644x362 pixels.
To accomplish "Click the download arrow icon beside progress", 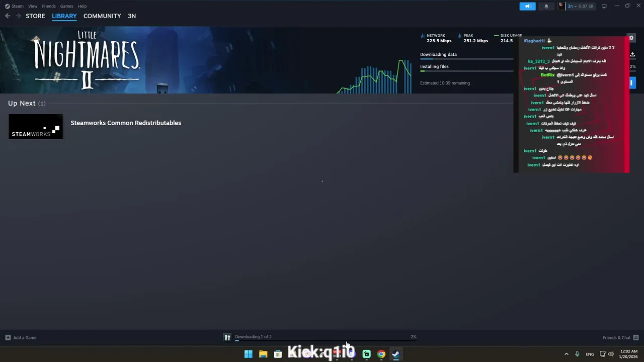I will [632, 54].
